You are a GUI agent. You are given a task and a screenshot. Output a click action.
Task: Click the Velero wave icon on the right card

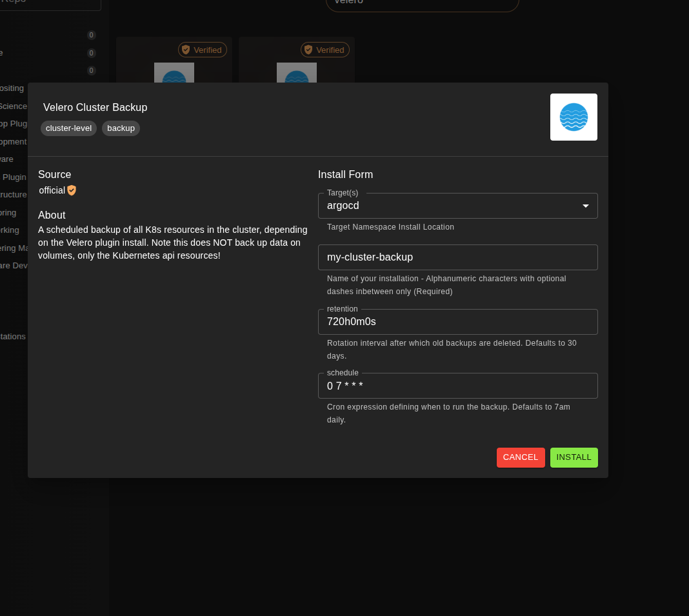(x=296, y=76)
